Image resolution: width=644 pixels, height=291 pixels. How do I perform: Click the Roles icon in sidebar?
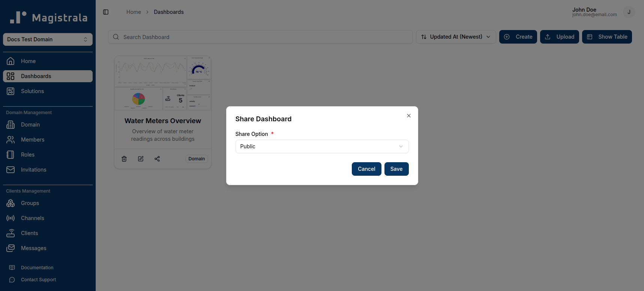click(11, 155)
